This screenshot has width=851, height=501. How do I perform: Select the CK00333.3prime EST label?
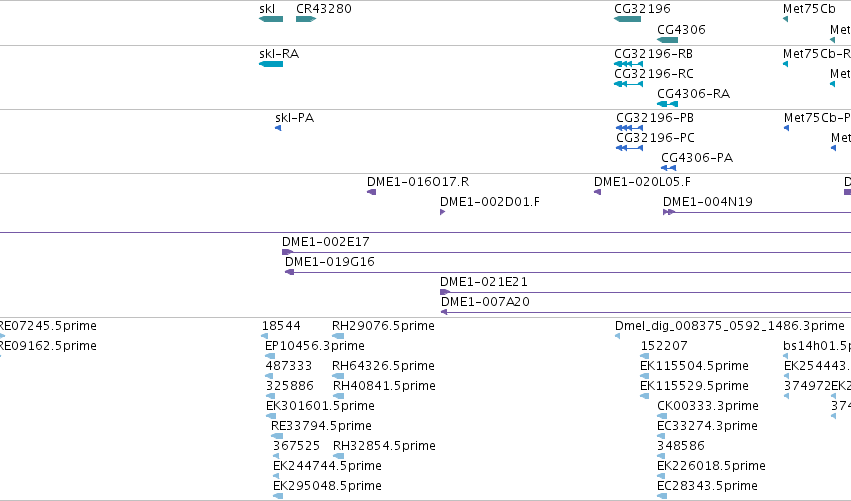708,407
